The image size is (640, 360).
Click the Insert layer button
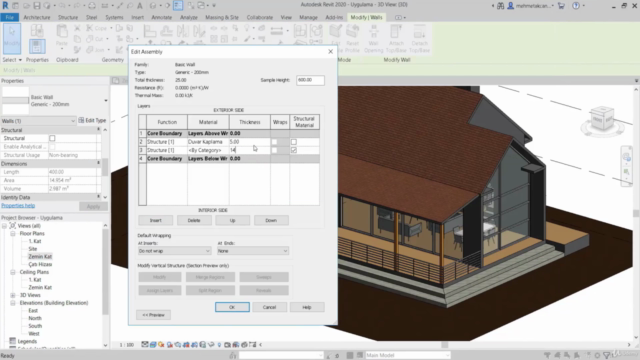point(156,220)
